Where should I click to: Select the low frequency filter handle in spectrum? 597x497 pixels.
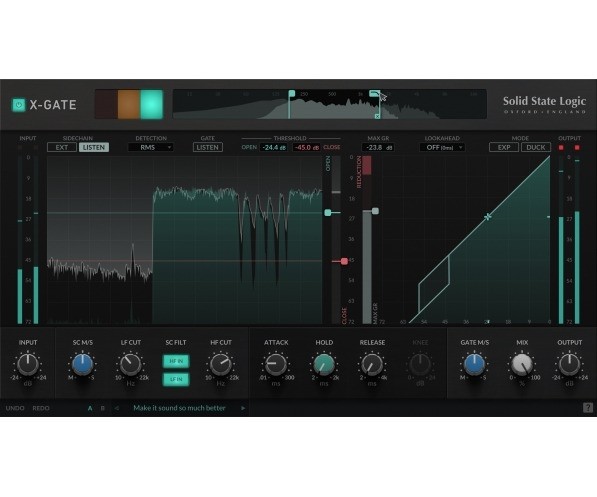pyautogui.click(x=291, y=93)
